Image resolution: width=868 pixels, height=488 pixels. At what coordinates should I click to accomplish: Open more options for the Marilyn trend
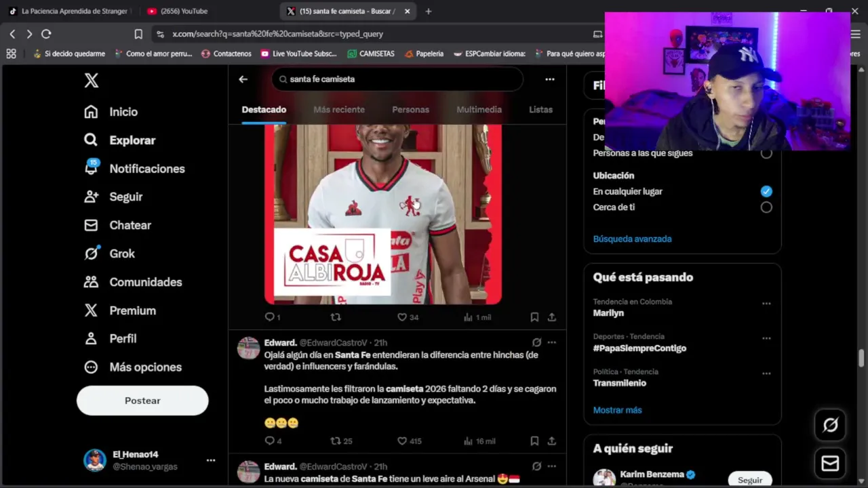pyautogui.click(x=766, y=303)
